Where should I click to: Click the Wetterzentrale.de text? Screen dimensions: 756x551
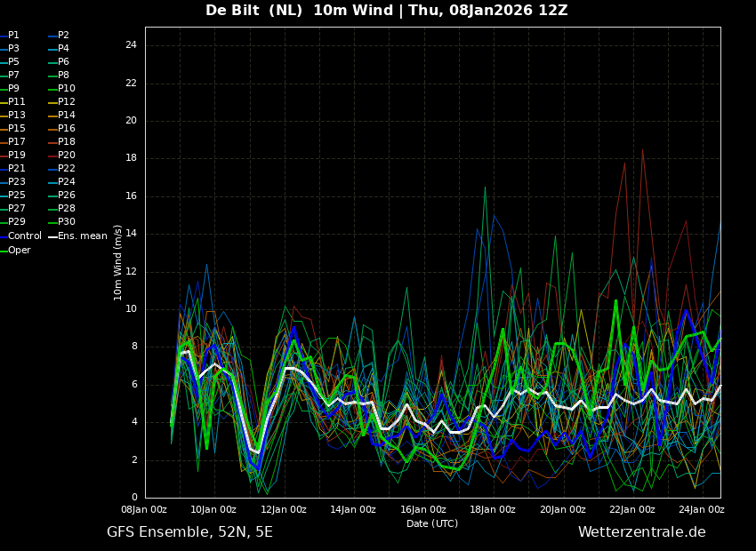point(641,532)
